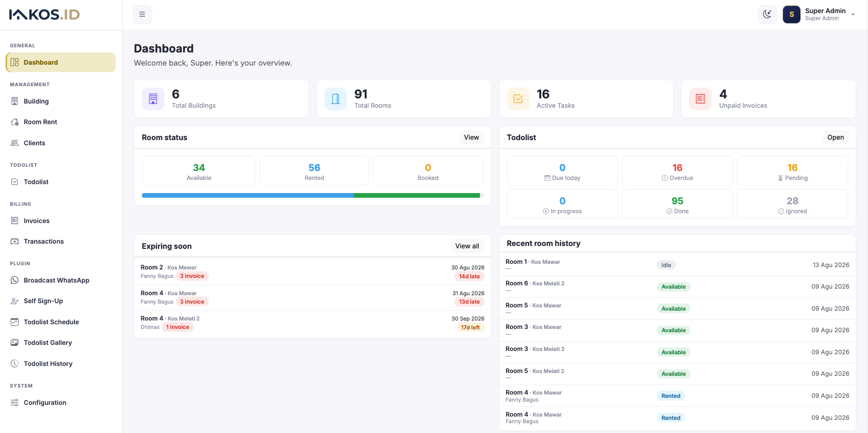Image resolution: width=868 pixels, height=433 pixels.
Task: Click the '17d left' badge
Action: point(470,328)
